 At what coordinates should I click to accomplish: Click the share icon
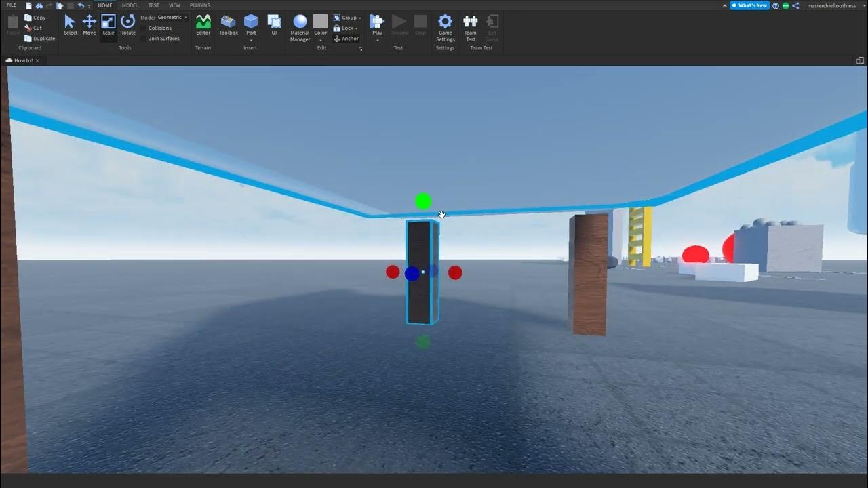[x=795, y=5]
